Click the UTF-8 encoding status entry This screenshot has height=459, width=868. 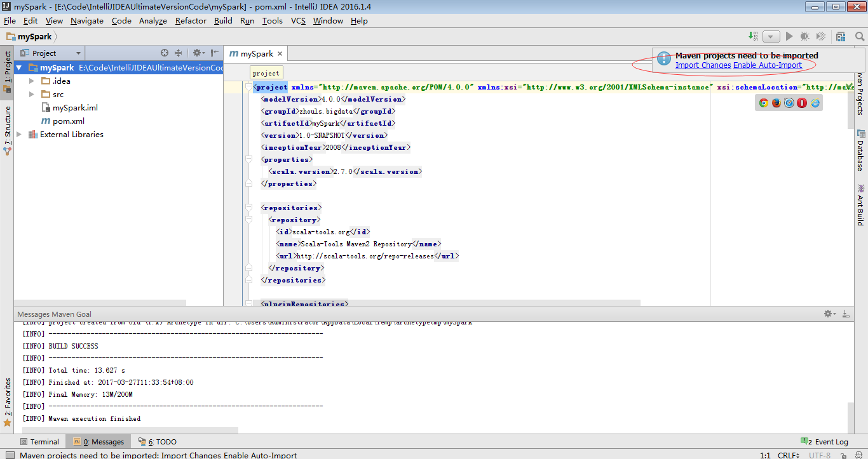tap(820, 455)
